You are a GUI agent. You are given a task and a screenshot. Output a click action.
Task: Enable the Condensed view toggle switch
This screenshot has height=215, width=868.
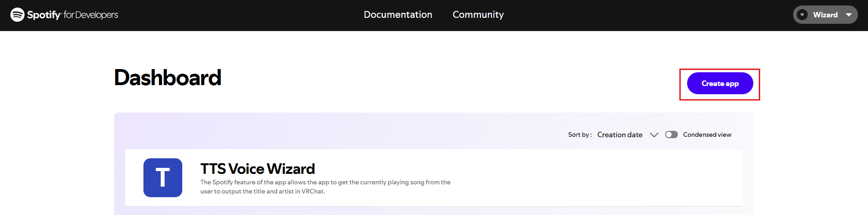(671, 134)
